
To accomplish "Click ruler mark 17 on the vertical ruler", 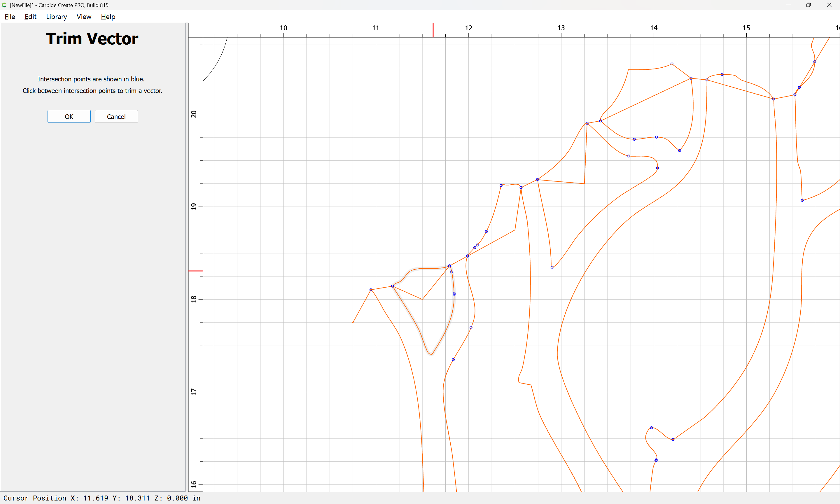I will [194, 392].
